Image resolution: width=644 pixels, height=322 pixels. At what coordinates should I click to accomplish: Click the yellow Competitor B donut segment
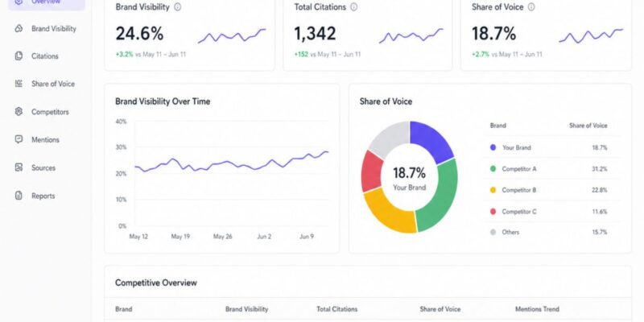[386, 213]
